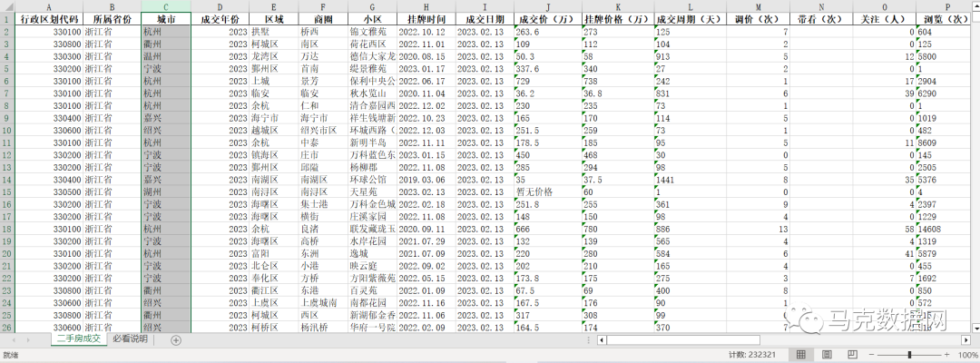Click the horizontal scrollbar thumb
The image size is (980, 363).
(x=683, y=340)
